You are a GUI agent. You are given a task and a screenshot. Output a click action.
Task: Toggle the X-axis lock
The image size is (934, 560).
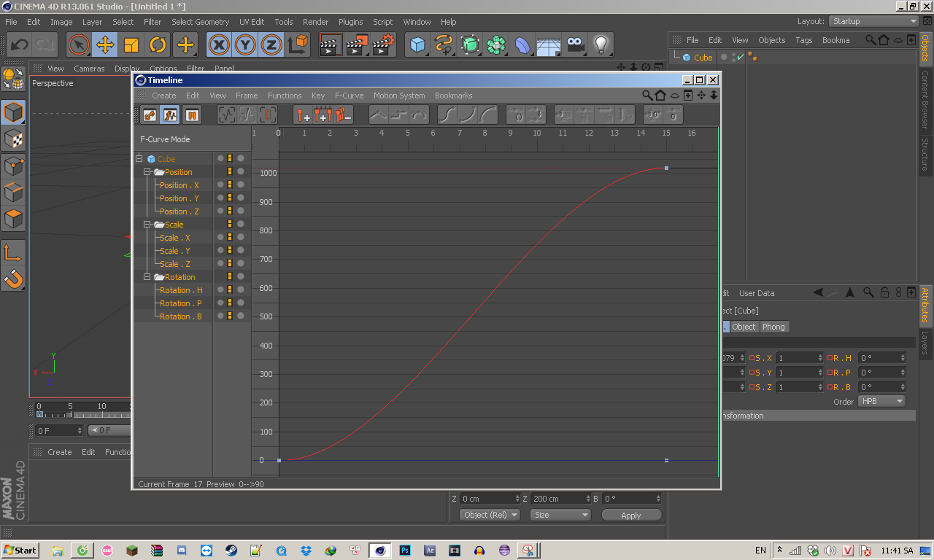pyautogui.click(x=219, y=45)
